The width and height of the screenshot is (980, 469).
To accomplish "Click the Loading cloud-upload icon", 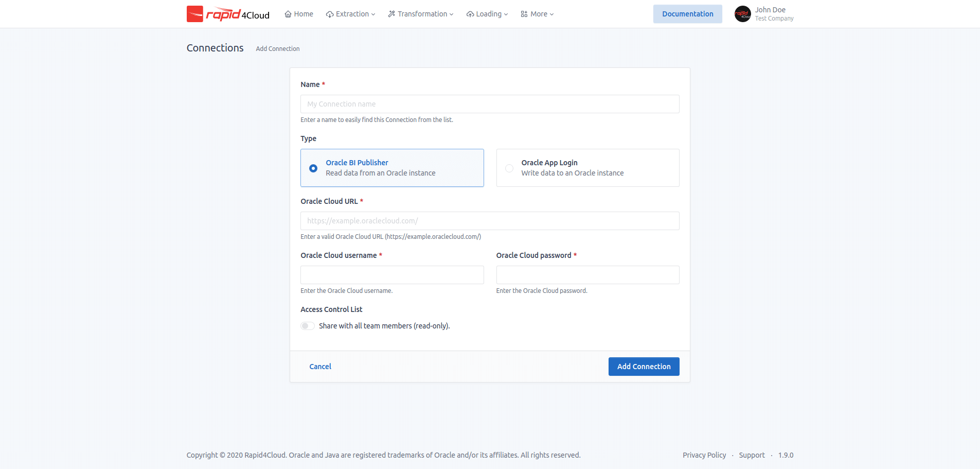I will (470, 14).
